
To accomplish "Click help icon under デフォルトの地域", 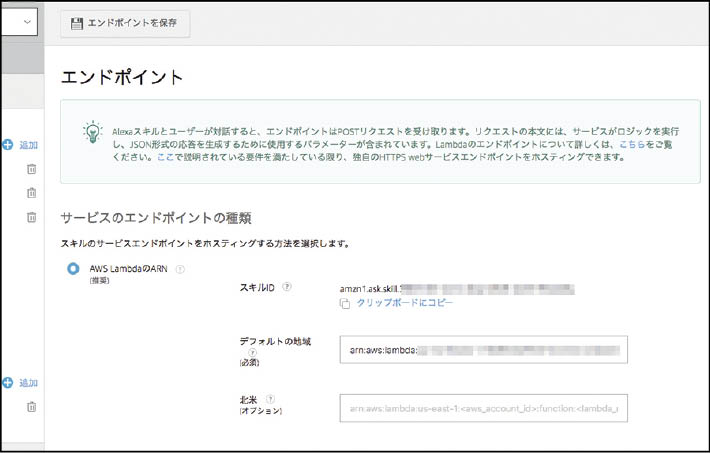I will 252,352.
